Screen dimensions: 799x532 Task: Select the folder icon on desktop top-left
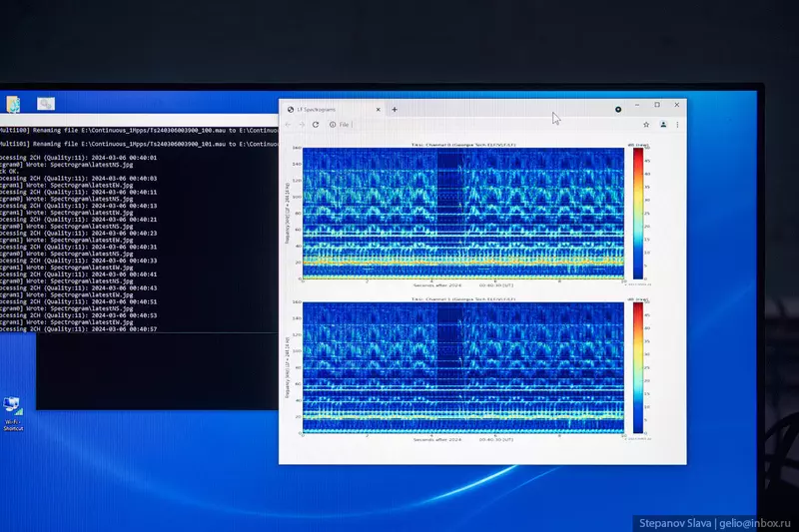[x=14, y=104]
